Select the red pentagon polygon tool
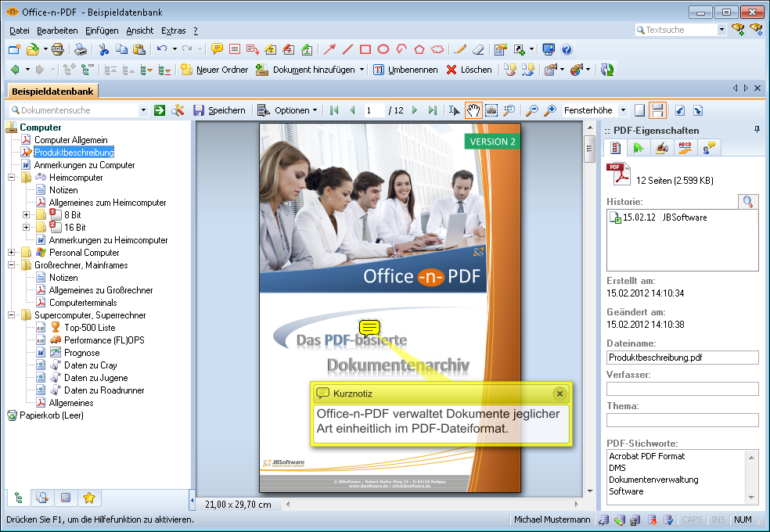 click(419, 49)
